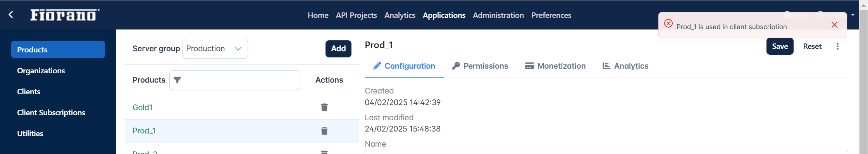Open the Monetization tab
Image resolution: width=868 pixels, height=154 pixels.
555,66
